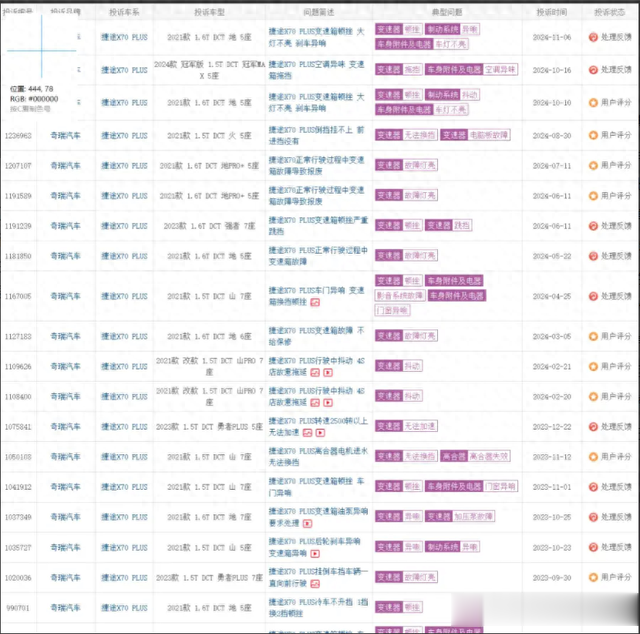Click the date cell 2024-03-05

click(x=551, y=336)
